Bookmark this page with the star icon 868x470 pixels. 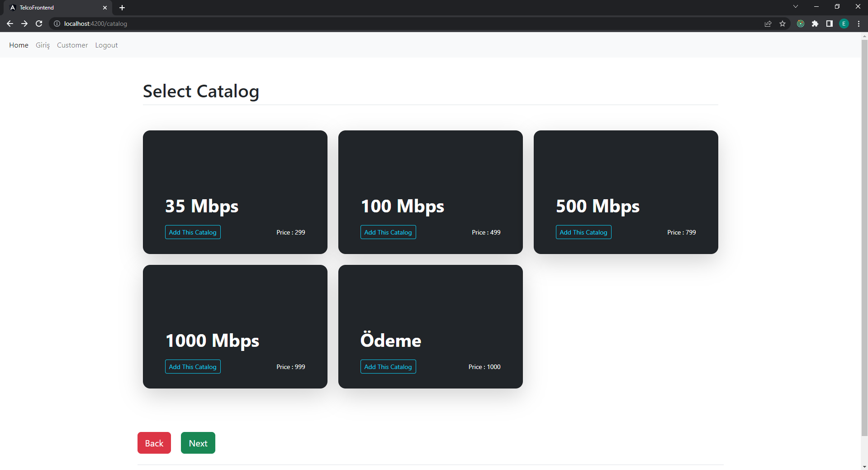point(783,24)
